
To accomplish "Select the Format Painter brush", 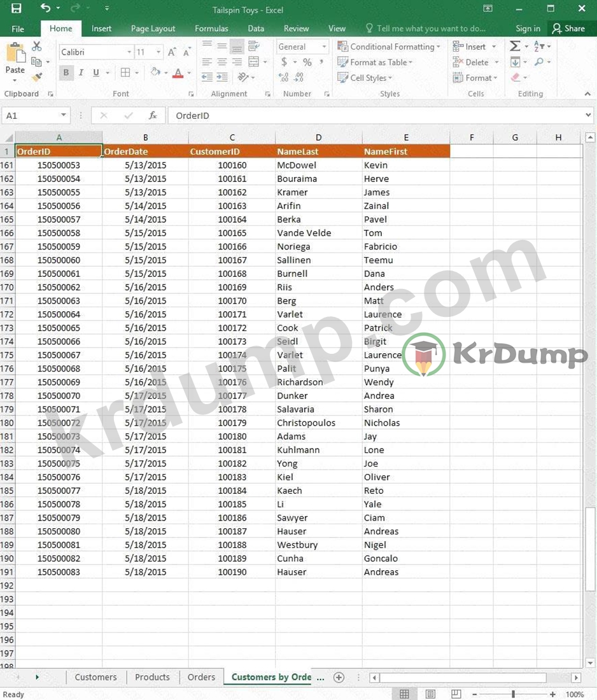I will click(37, 77).
